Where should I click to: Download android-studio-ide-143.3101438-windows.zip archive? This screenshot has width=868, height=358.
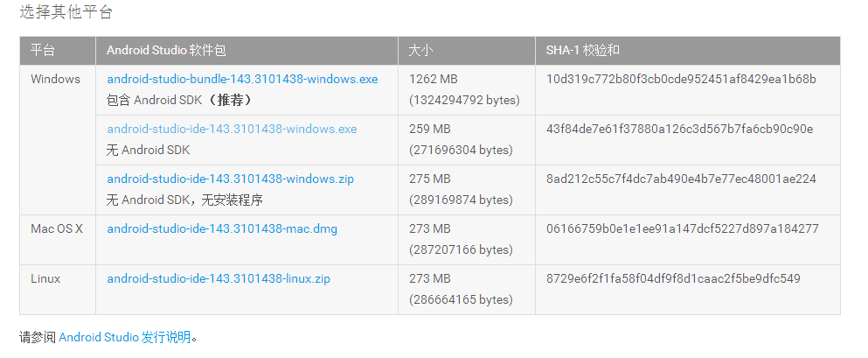click(230, 179)
